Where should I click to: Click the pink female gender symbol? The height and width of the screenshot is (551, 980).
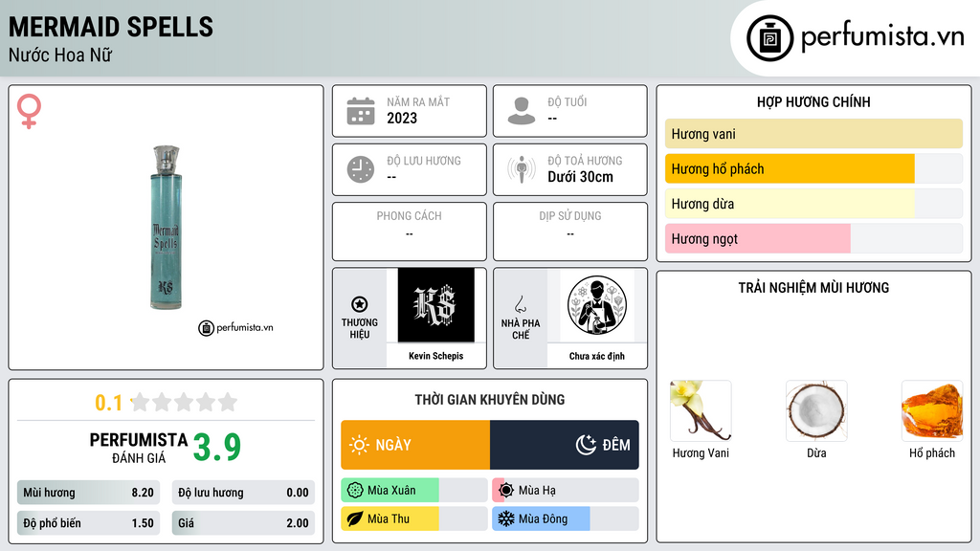click(x=30, y=111)
